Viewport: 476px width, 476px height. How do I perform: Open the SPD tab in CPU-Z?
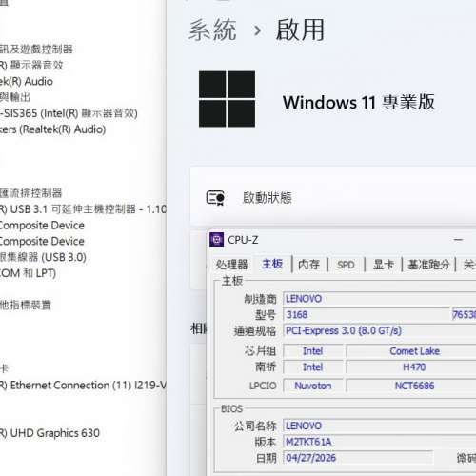coord(346,265)
